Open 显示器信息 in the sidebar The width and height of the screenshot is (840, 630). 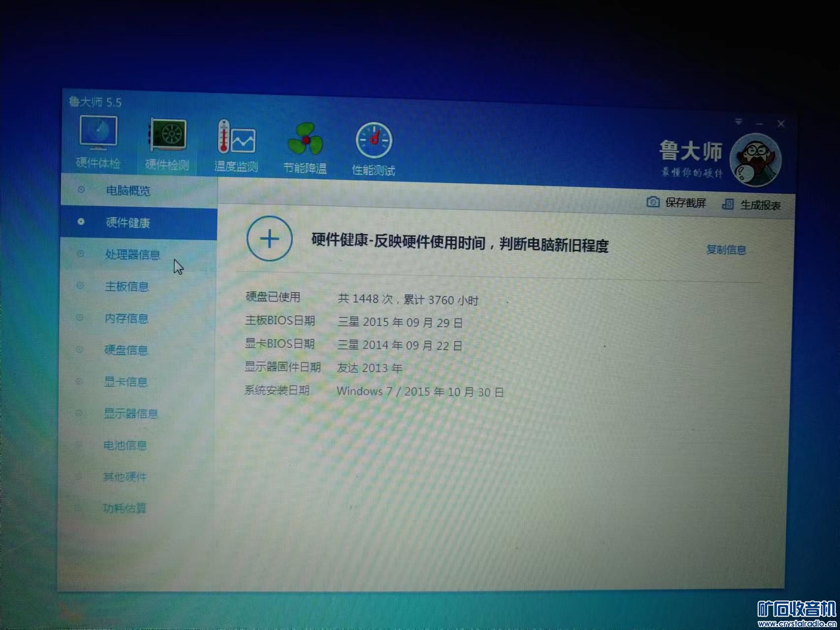(x=130, y=413)
